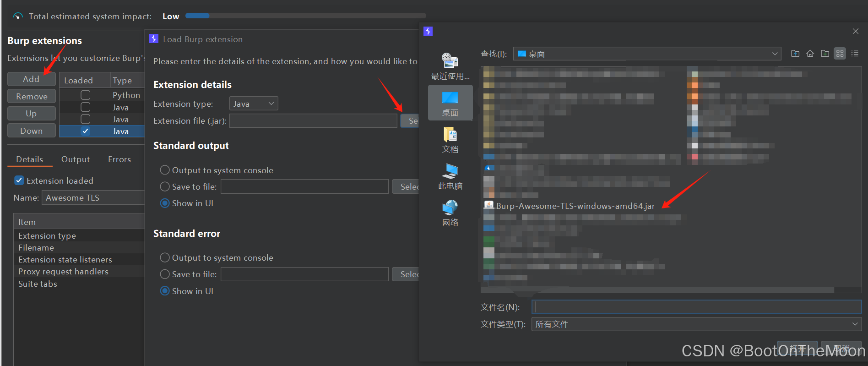
Task: Select Standard output 'Save to file' radio
Action: (165, 186)
